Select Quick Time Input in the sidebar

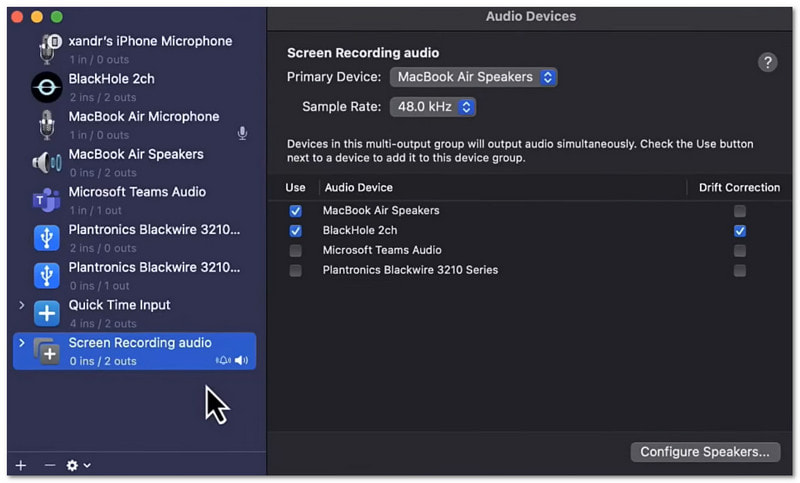(x=119, y=305)
